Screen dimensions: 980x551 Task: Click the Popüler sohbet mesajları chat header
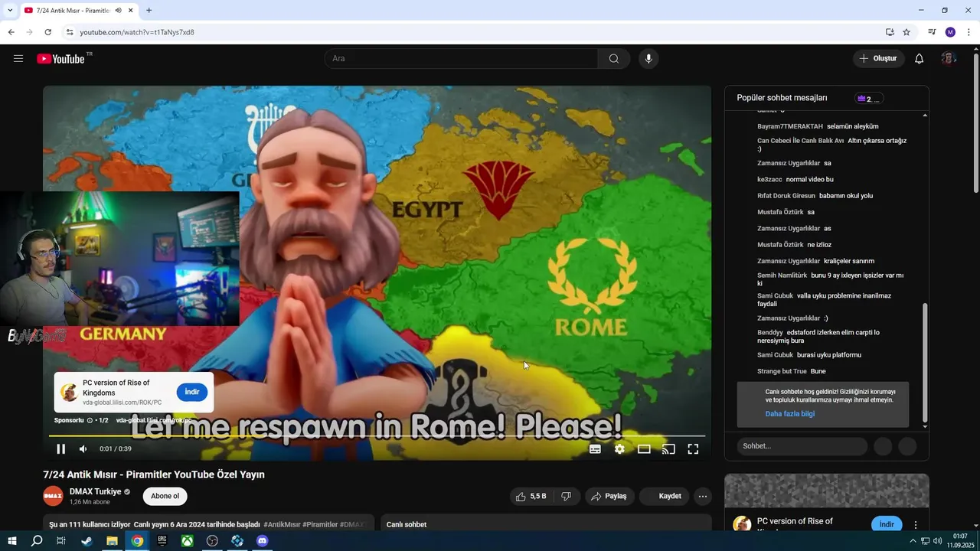[782, 98]
